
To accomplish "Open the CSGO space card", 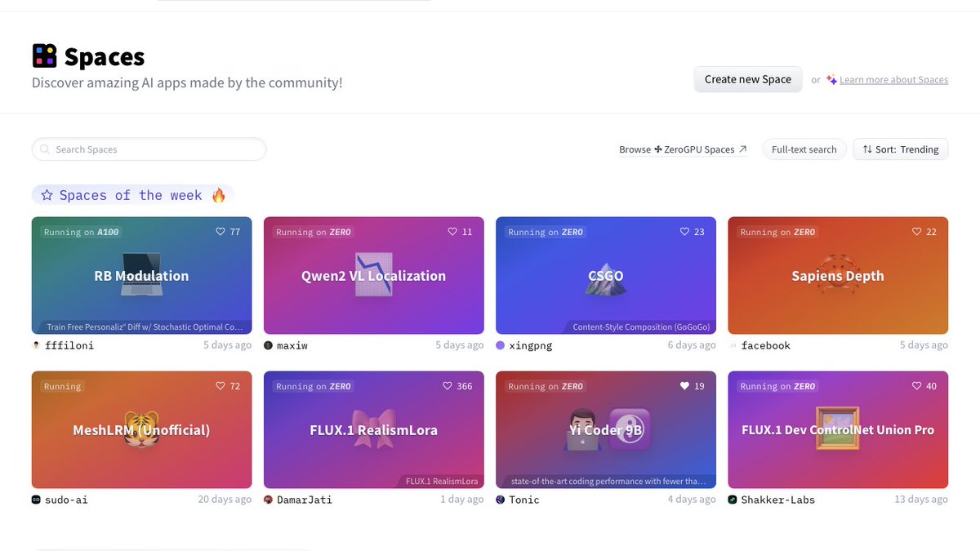I will (606, 275).
